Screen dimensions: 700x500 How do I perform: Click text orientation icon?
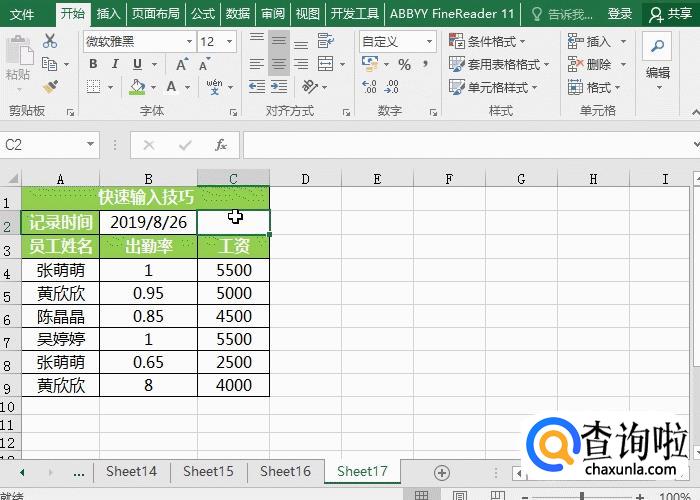309,86
